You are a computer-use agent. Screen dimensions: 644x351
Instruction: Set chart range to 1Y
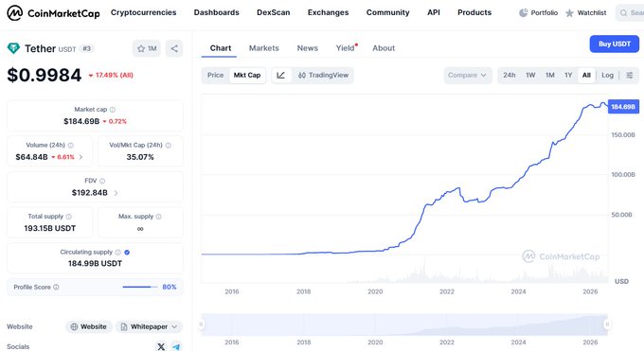568,75
